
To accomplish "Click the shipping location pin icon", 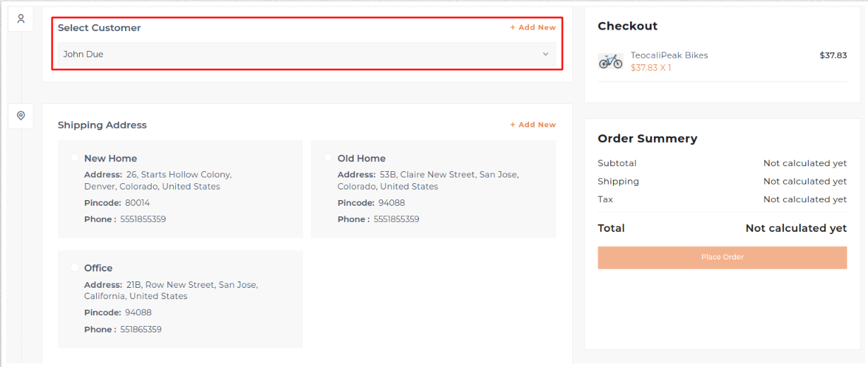I will tap(21, 115).
